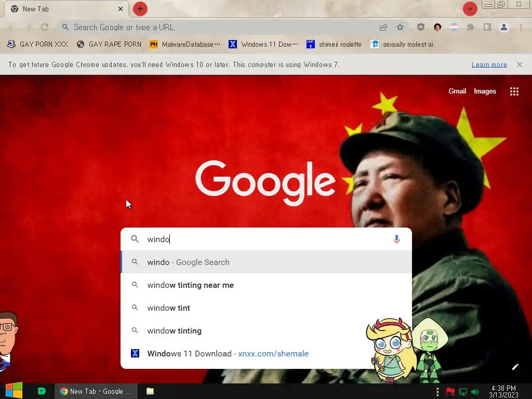Click the back navigation arrow
Image resolution: width=532 pixels, height=399 pixels.
pos(11,27)
